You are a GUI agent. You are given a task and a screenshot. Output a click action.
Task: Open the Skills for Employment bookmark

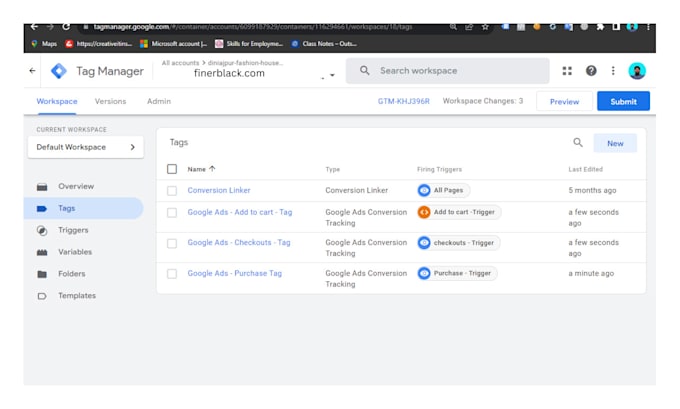(x=249, y=44)
